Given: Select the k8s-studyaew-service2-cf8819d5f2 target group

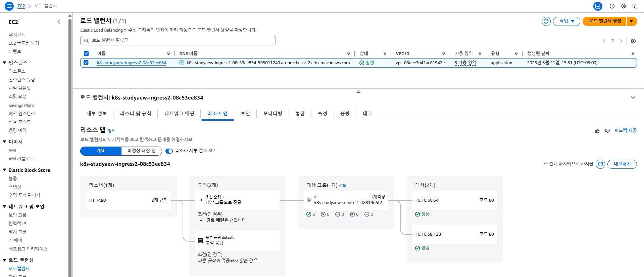Looking at the screenshot, I should click(346, 200).
